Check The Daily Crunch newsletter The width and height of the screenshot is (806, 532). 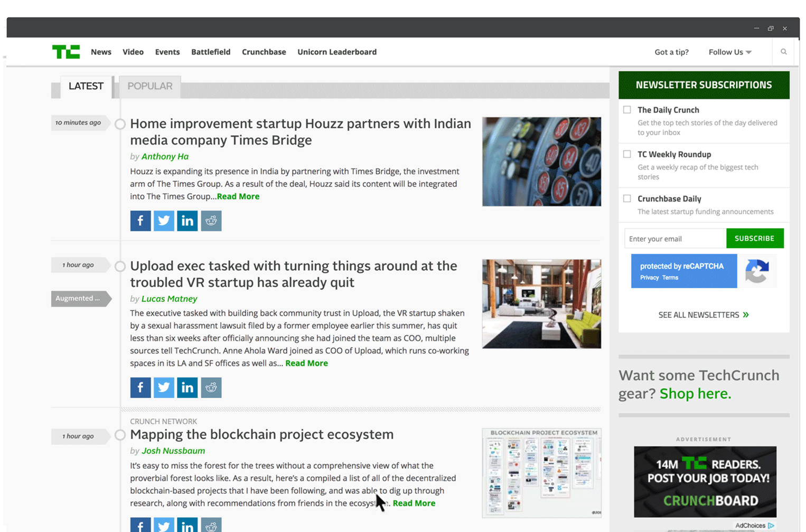627,110
